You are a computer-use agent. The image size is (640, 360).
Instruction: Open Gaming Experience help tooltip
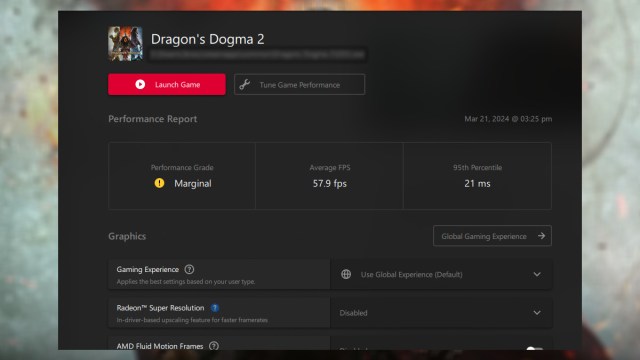pyautogui.click(x=189, y=269)
